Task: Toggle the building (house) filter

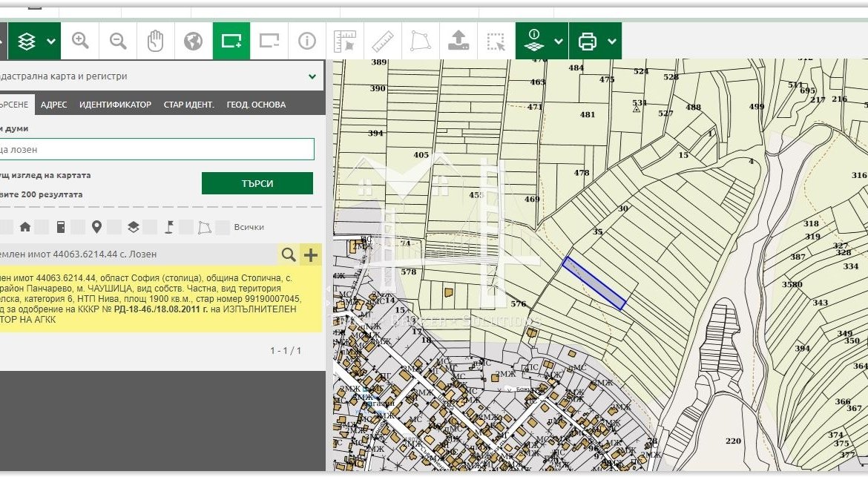Action: [25, 227]
